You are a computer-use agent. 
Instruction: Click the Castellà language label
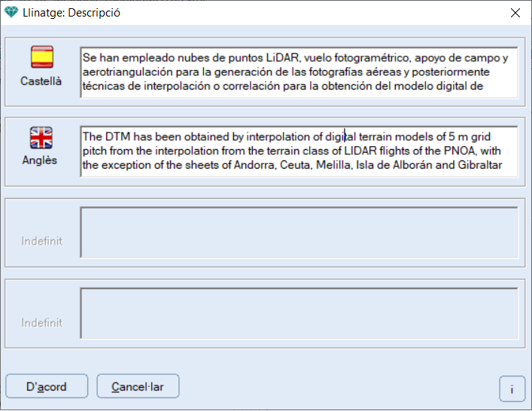pyautogui.click(x=41, y=81)
